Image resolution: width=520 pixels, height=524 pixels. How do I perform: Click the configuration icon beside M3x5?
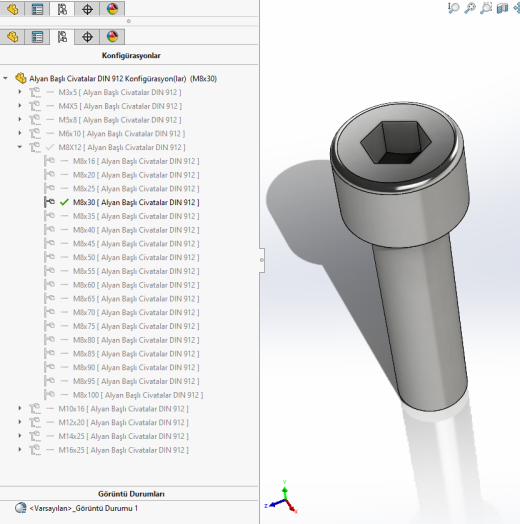[x=35, y=92]
